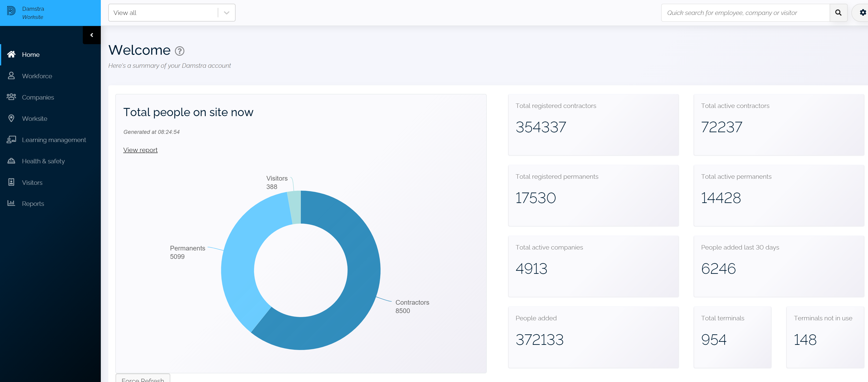Select the Visitors badge icon
Image resolution: width=868 pixels, height=382 pixels.
coord(11,182)
